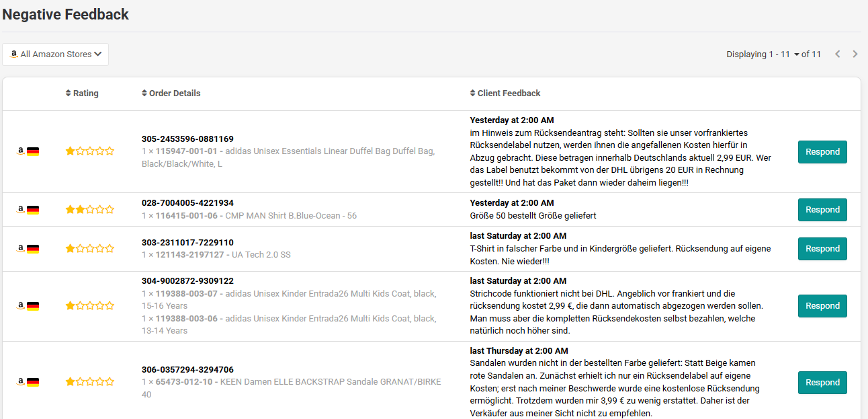Select SKU 119388-003-06 Kids Coat line
Viewport: 868px width, 419px height.
pyautogui.click(x=289, y=325)
